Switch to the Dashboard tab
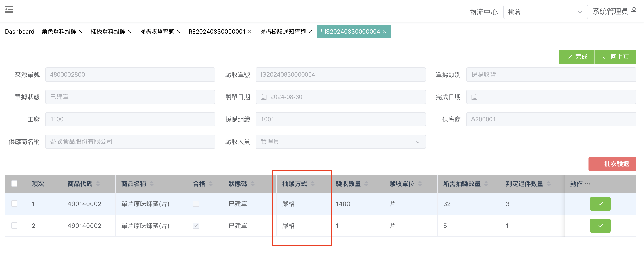 (19, 32)
